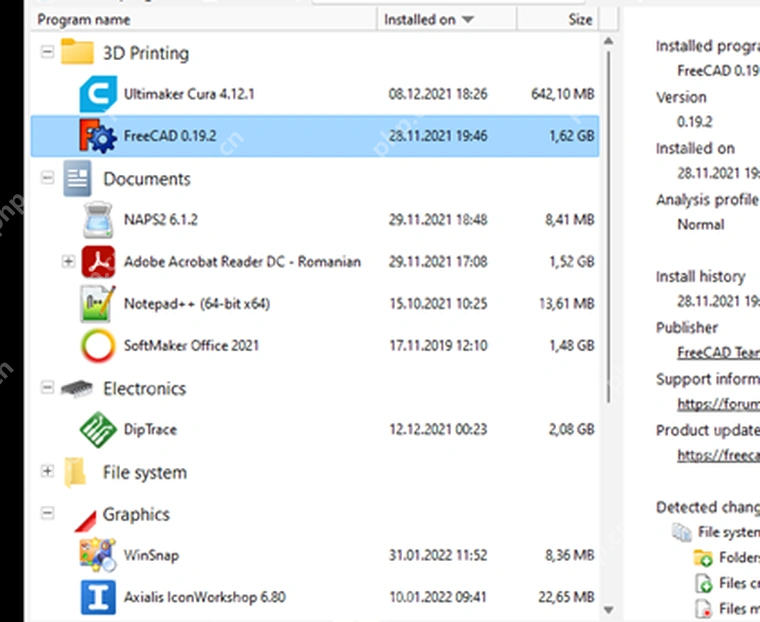Click the Notepad++ program icon
This screenshot has height=622, width=760.
pyautogui.click(x=98, y=303)
